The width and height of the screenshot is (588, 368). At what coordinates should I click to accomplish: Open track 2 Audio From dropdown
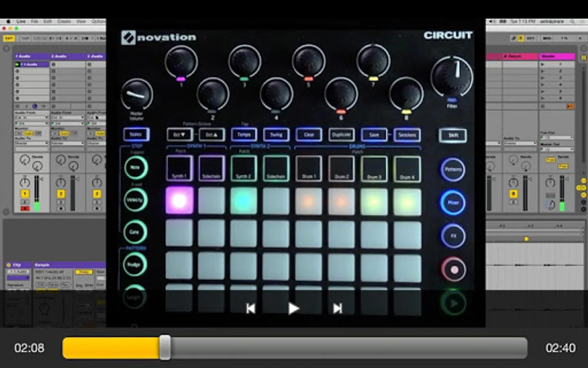coord(67,118)
